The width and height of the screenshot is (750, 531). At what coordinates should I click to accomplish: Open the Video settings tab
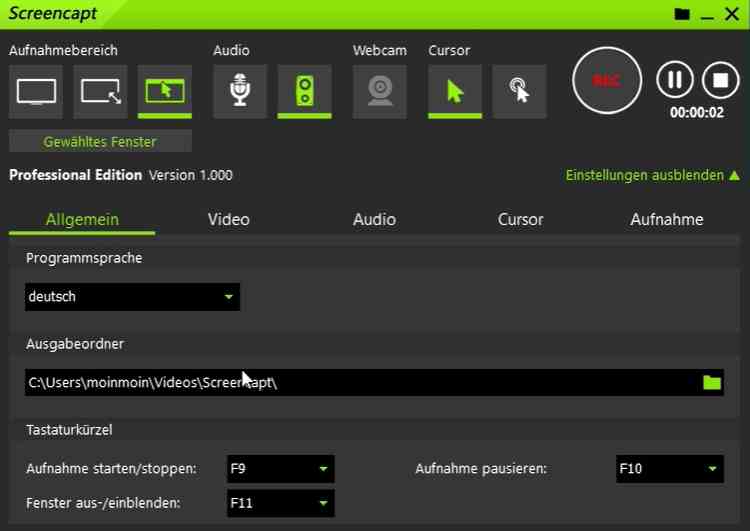click(229, 220)
